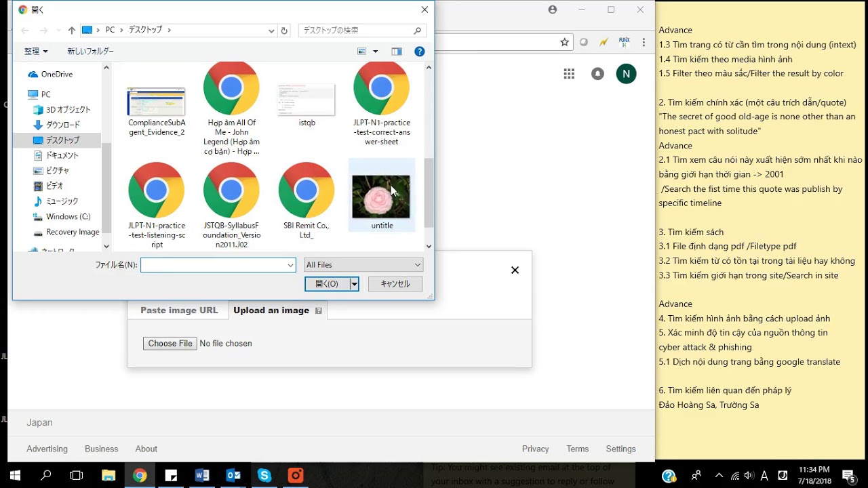Click Choose File button
This screenshot has height=488, width=868.
pyautogui.click(x=170, y=344)
